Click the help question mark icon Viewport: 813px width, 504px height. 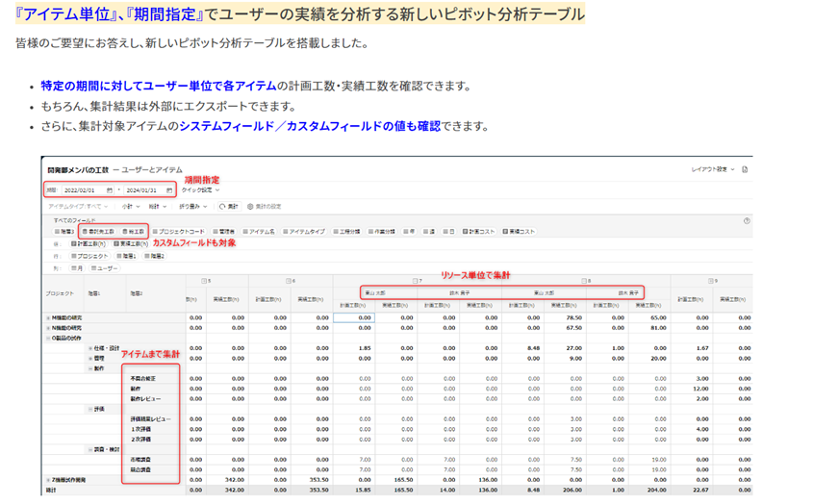747,221
